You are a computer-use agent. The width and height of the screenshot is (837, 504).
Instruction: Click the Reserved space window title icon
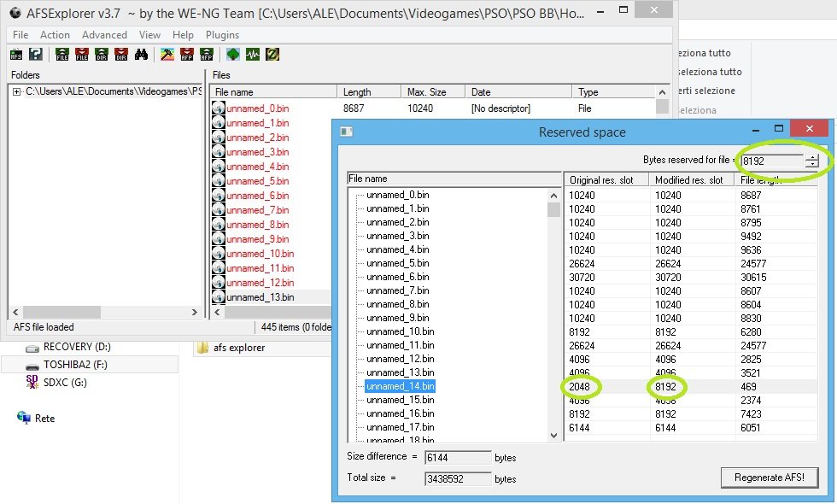(x=347, y=132)
